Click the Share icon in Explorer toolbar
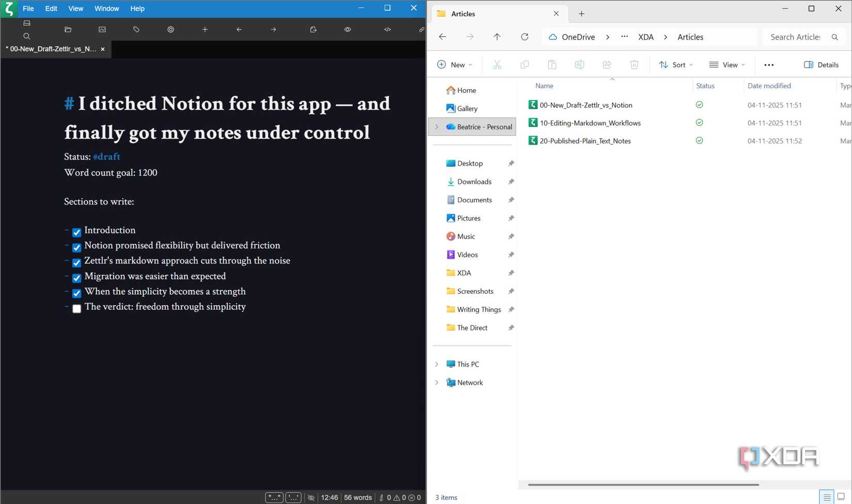This screenshot has height=504, width=852. pyautogui.click(x=607, y=65)
